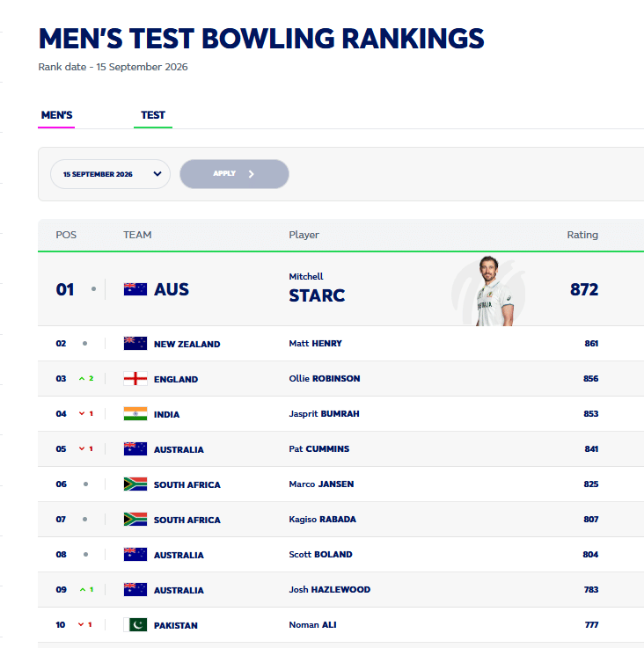Image resolution: width=644 pixels, height=648 pixels.
Task: Click the India flag icon
Action: click(135, 413)
